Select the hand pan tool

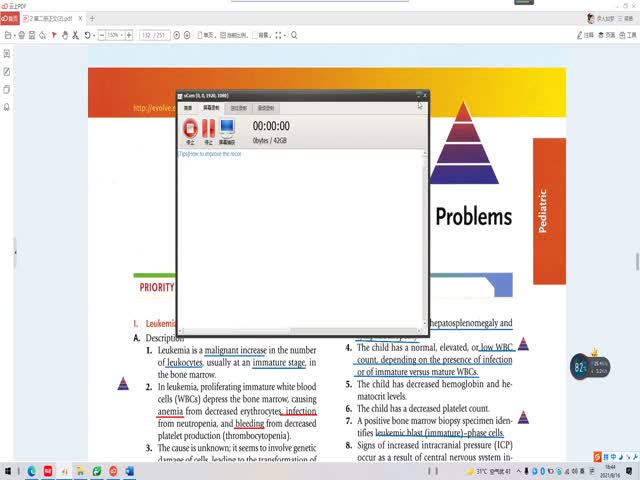tap(65, 35)
